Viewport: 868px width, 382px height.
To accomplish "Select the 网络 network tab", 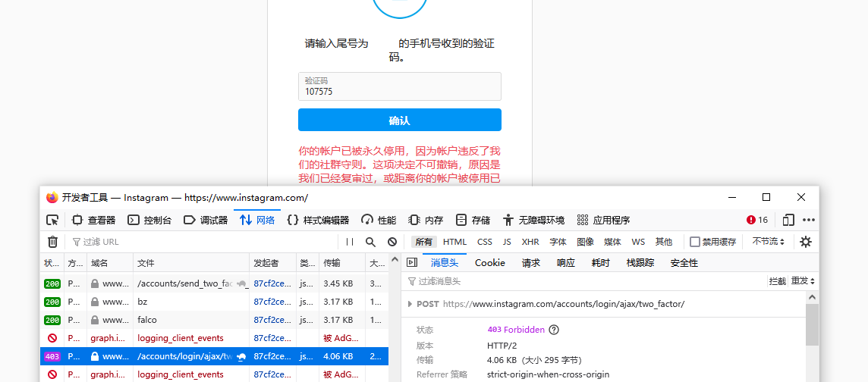I will (x=257, y=220).
